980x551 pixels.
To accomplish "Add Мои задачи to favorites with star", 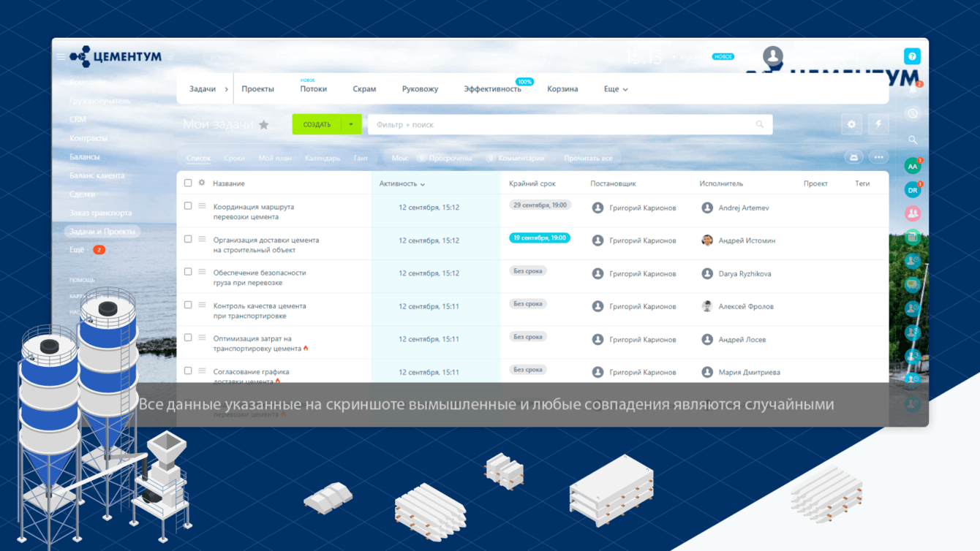I will click(264, 125).
